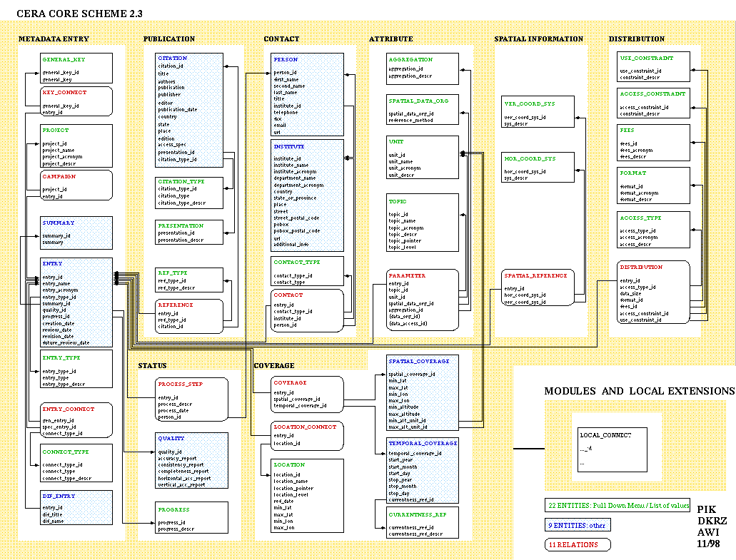Click the TOPIC entity box
The height and width of the screenshot is (560, 736).
tap(423, 222)
